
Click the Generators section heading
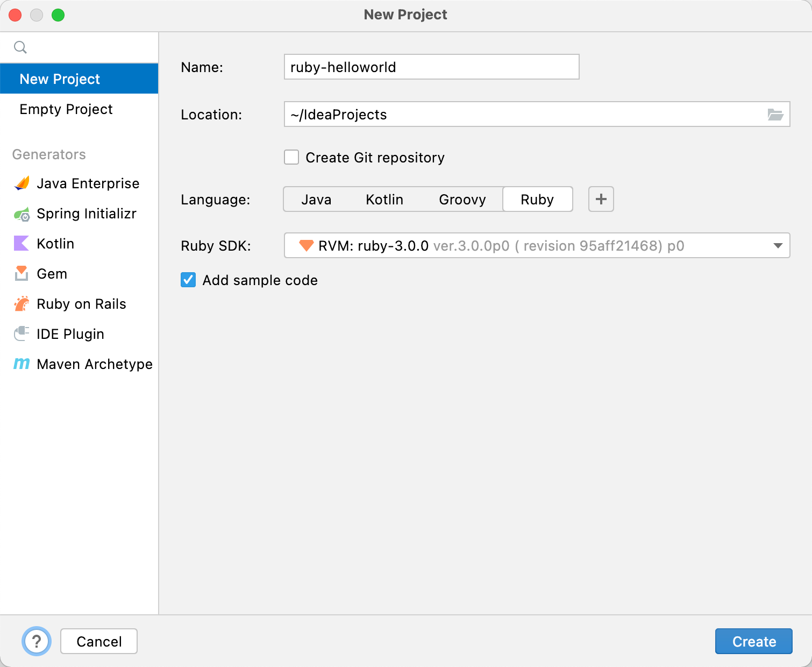click(49, 154)
